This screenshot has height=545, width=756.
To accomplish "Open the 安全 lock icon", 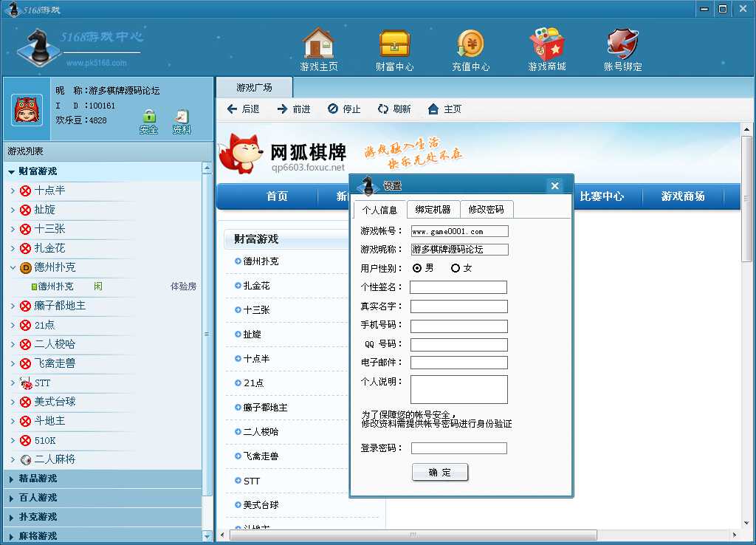I will point(148,116).
